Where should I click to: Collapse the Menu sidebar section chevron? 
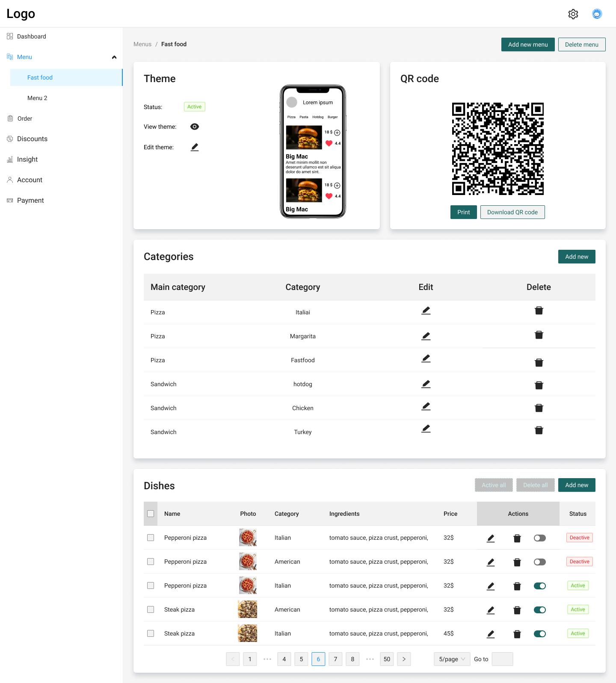tap(114, 57)
